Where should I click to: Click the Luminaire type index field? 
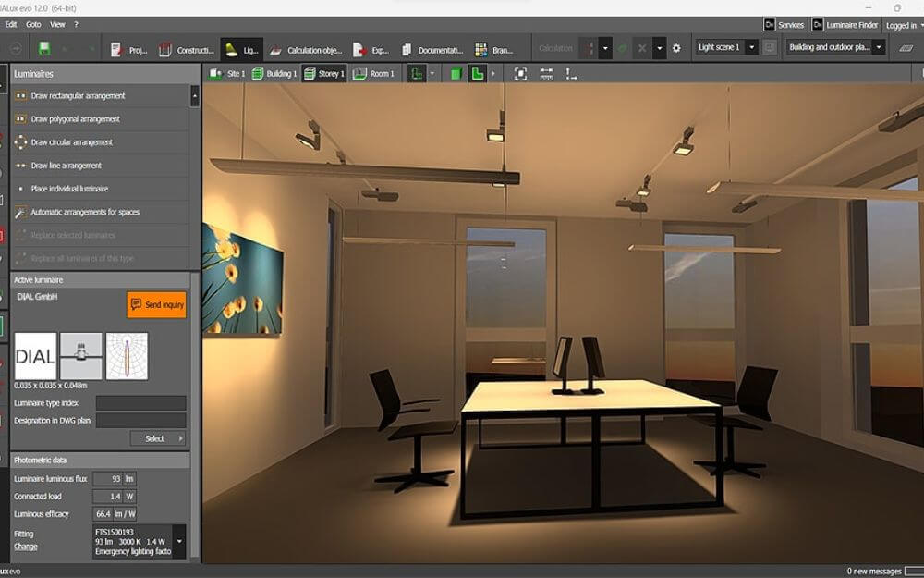(140, 403)
